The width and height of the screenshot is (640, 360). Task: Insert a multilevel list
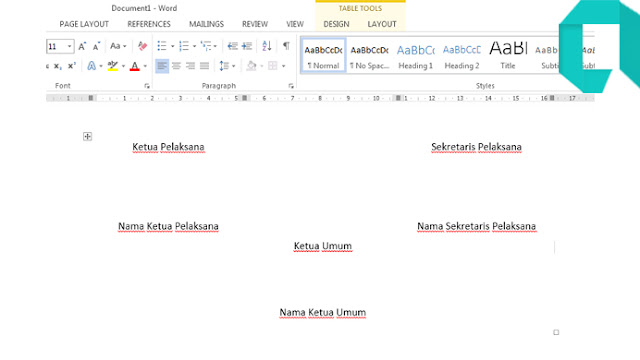[206, 46]
